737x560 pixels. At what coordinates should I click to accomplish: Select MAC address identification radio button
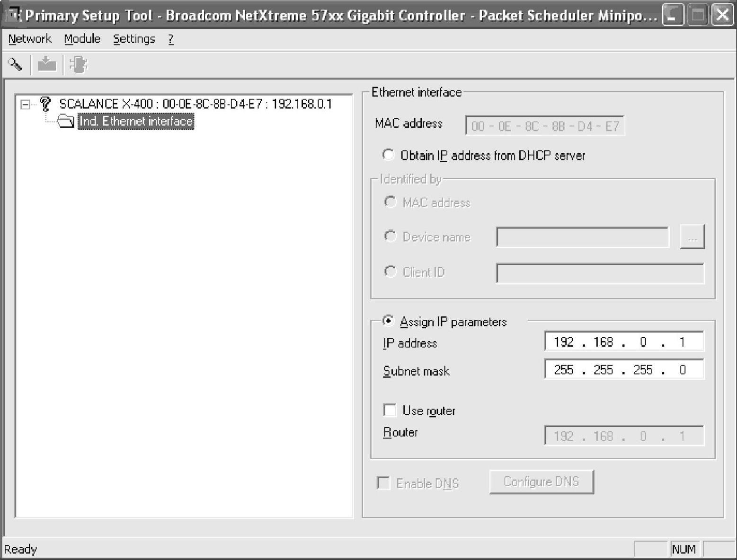click(x=390, y=202)
